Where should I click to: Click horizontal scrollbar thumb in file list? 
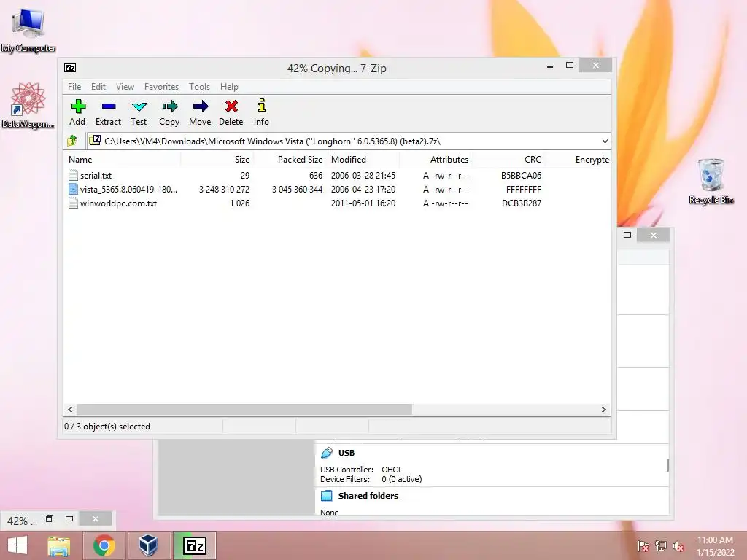pyautogui.click(x=244, y=409)
